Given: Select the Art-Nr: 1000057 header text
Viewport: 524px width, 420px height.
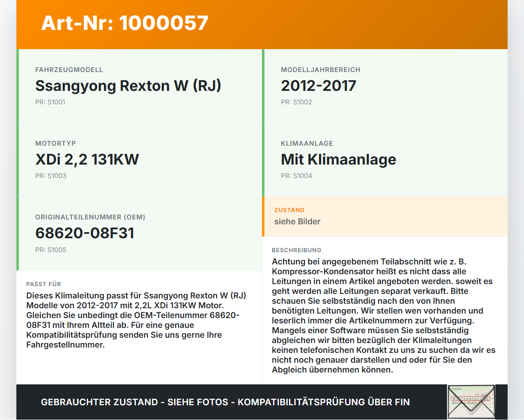Looking at the screenshot, I should click(125, 23).
